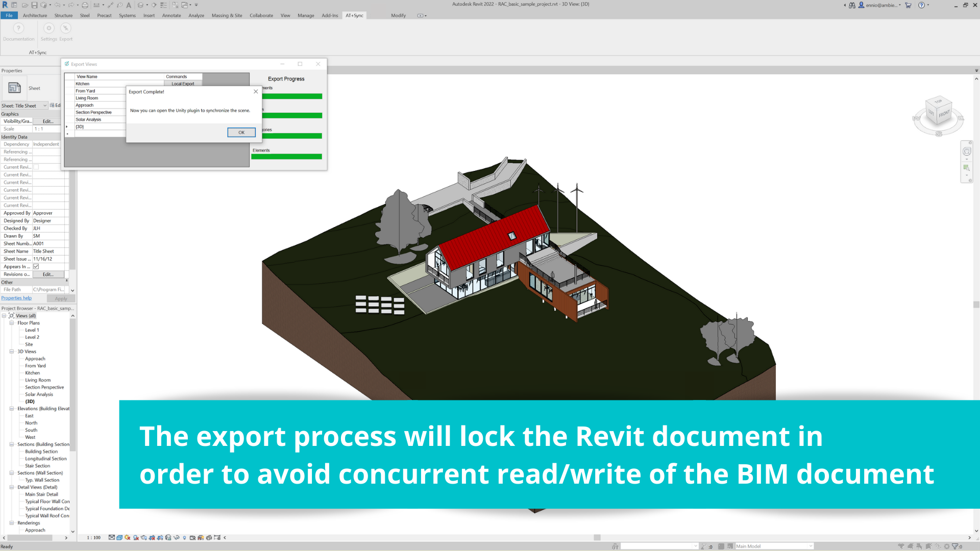Click the Visual Style cube icon
The width and height of the screenshot is (980, 551).
coord(119,538)
